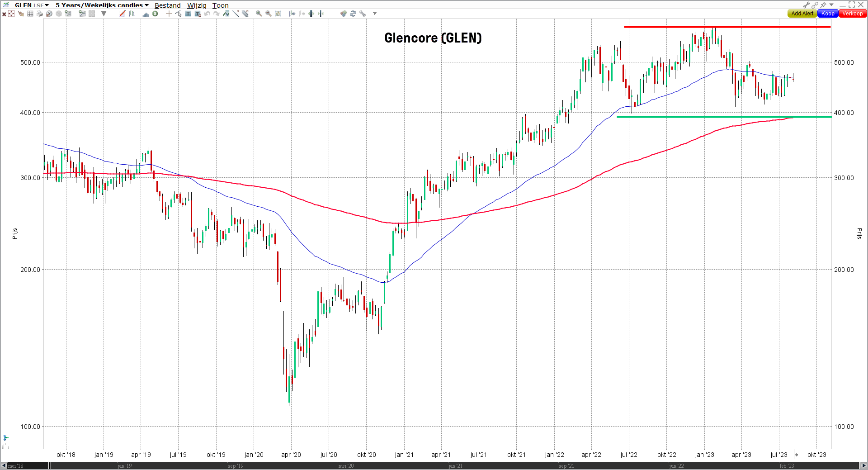Click the timeline scrollbar track
868x470 pixels.
click(x=434, y=465)
